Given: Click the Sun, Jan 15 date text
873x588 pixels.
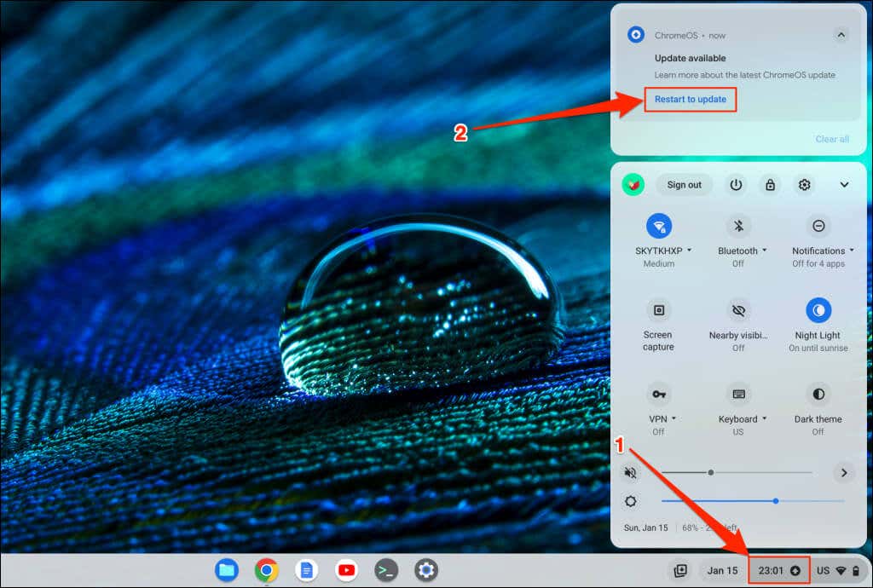Looking at the screenshot, I should [x=645, y=527].
